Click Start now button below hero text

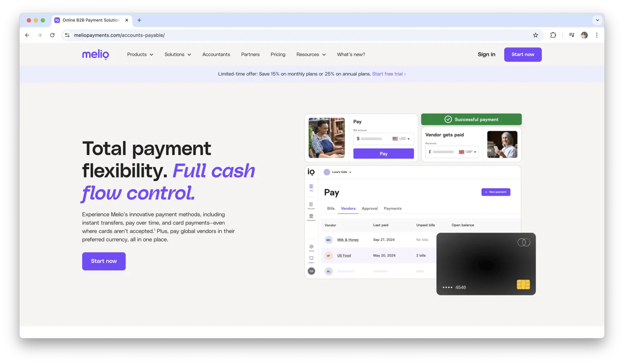coord(104,261)
